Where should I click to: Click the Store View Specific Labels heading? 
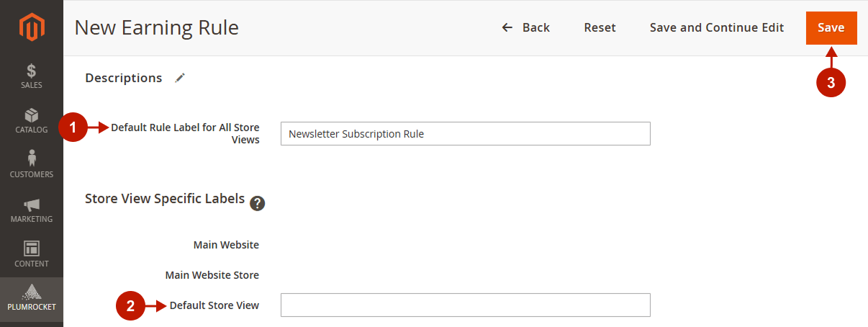(165, 199)
